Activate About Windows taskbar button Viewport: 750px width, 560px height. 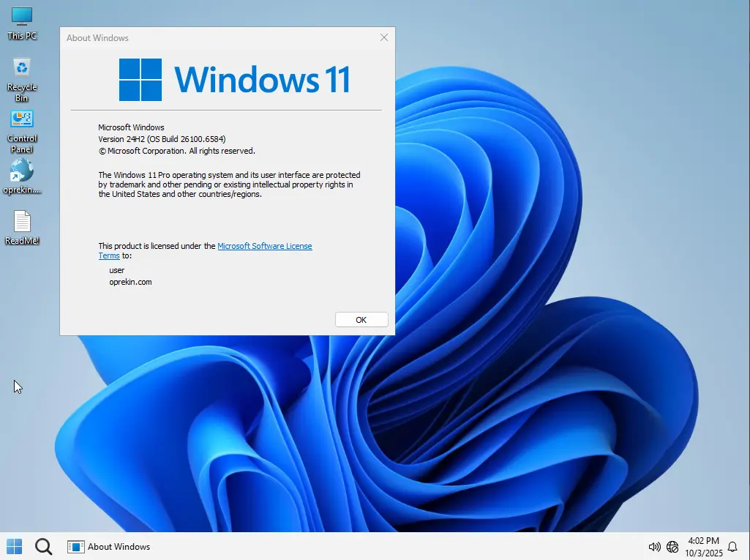(108, 547)
